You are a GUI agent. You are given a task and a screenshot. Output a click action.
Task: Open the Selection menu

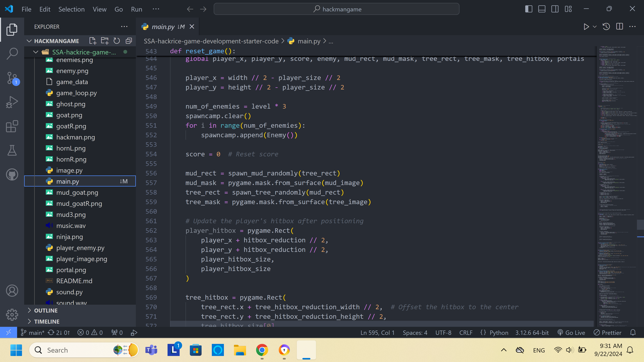(71, 9)
